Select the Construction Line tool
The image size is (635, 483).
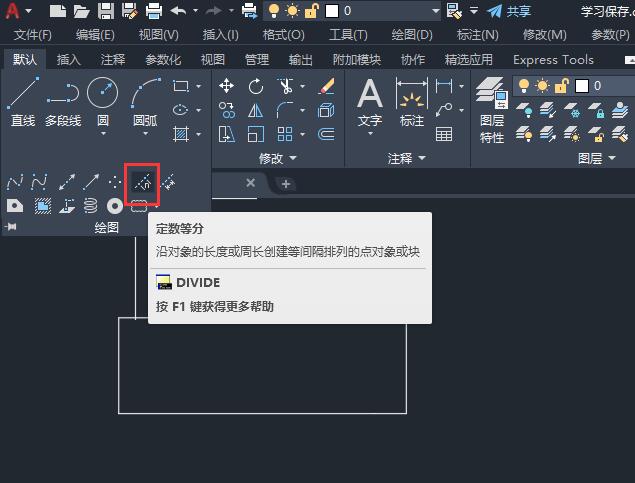[67, 182]
